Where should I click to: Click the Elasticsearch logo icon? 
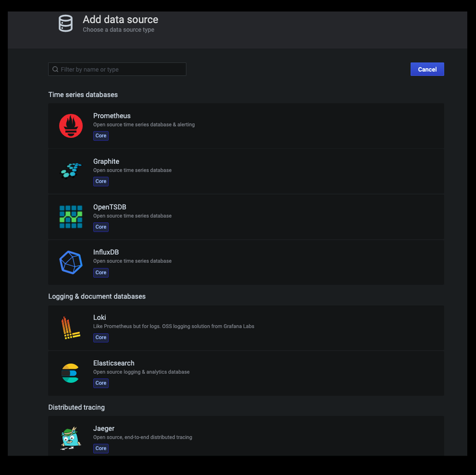click(x=70, y=373)
